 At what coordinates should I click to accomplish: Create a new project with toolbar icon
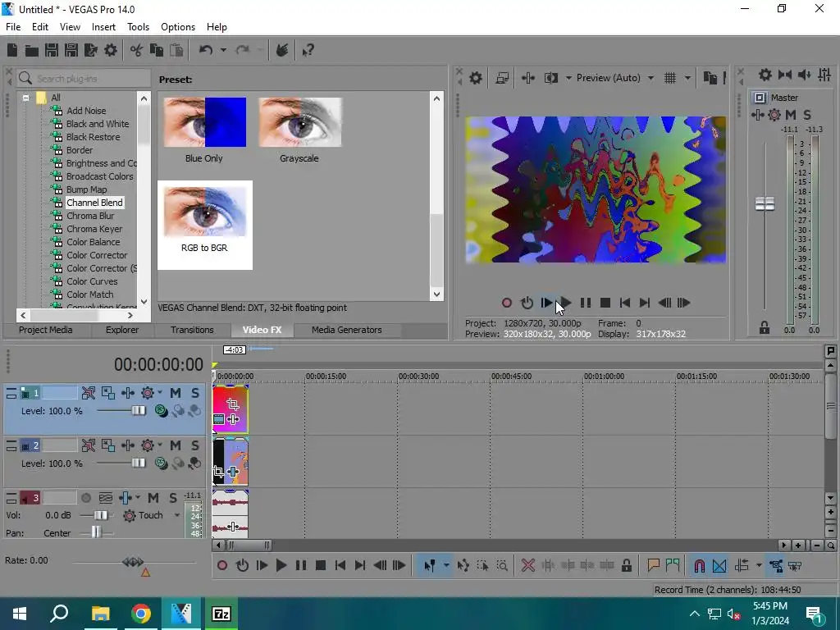[x=12, y=50]
